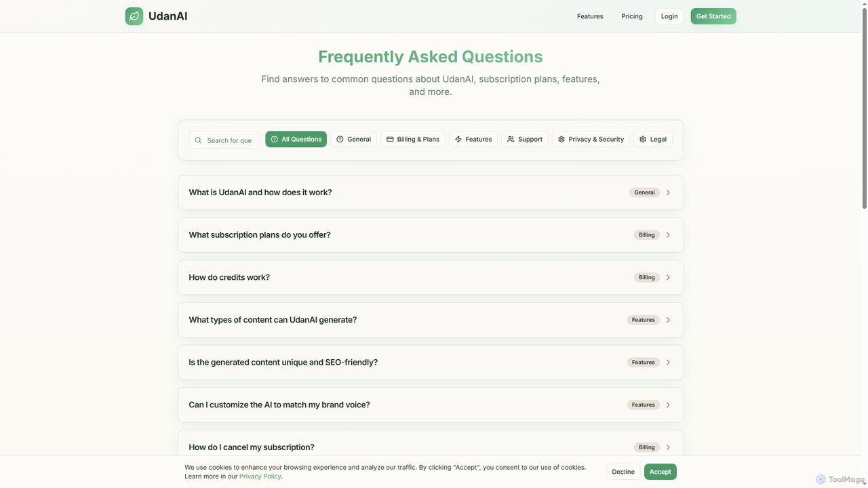
Task: Expand "What is UdanAI and how does it work?" chevron
Action: (x=668, y=192)
